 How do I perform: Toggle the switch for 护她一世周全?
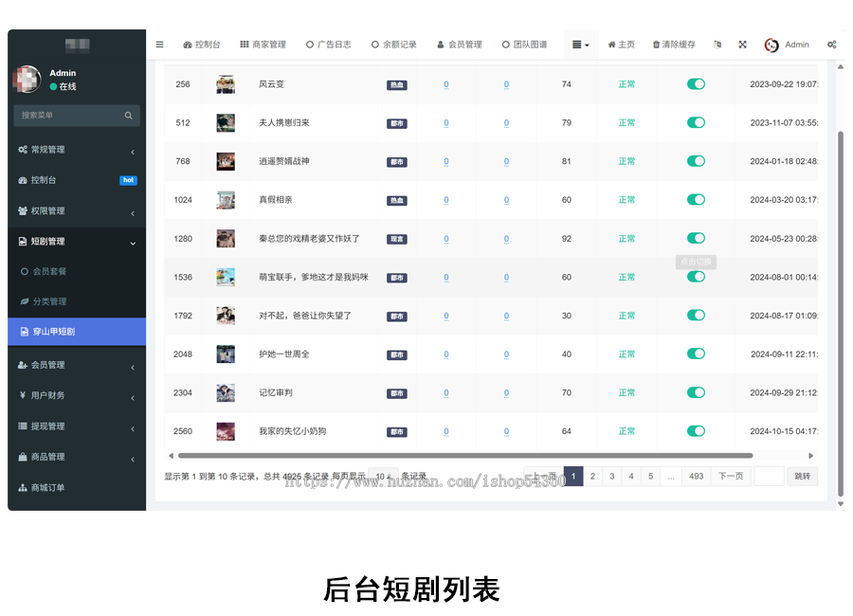696,354
